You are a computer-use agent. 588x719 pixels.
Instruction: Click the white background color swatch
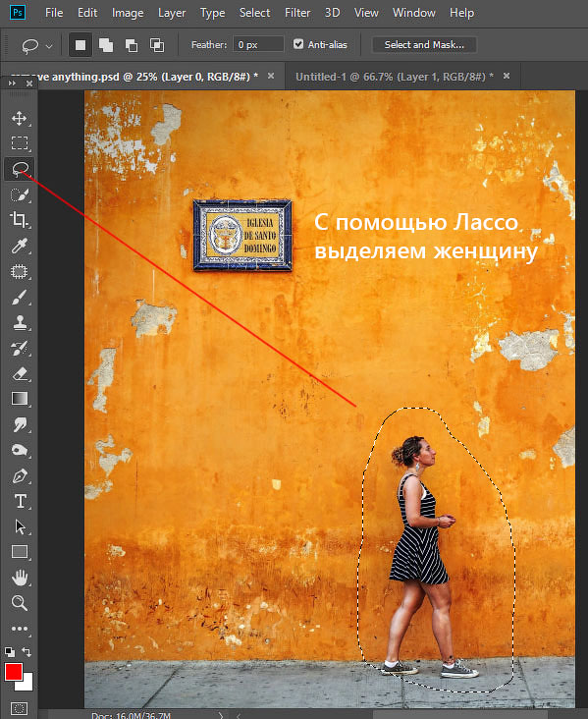pos(27,685)
